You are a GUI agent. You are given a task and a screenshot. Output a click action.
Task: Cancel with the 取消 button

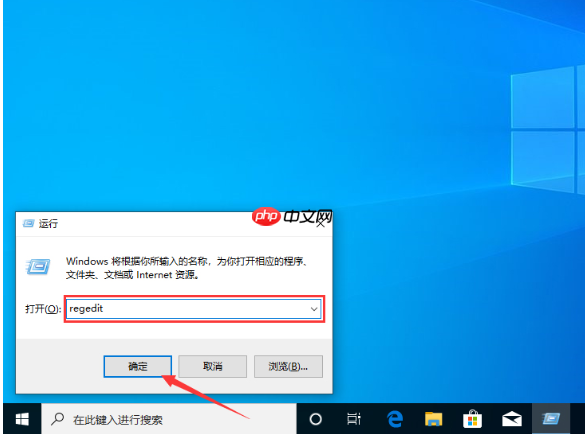tap(213, 366)
